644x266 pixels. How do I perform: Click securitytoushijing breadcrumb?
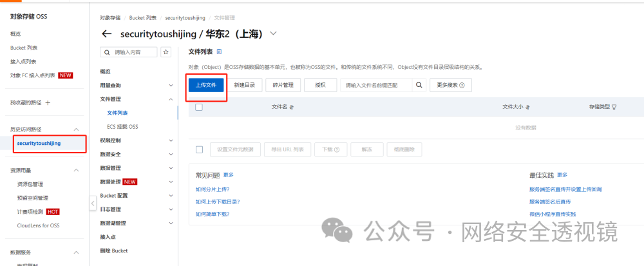(x=184, y=18)
